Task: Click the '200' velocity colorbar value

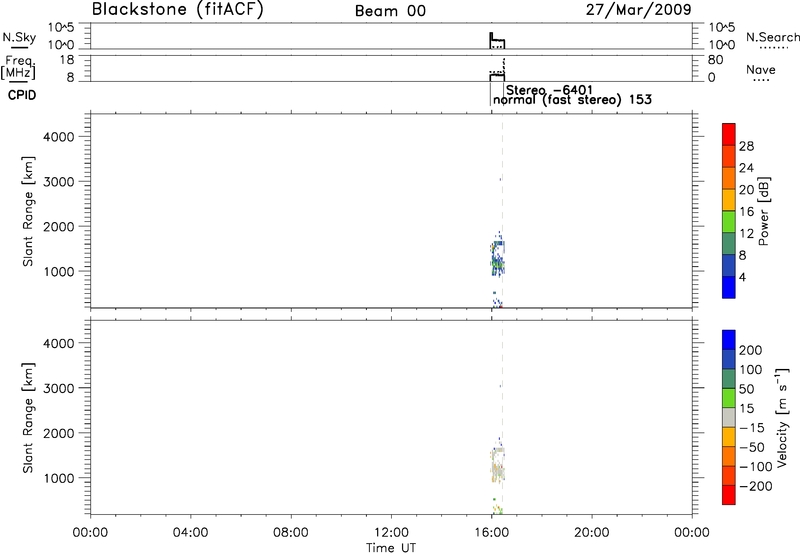Action: pos(751,350)
